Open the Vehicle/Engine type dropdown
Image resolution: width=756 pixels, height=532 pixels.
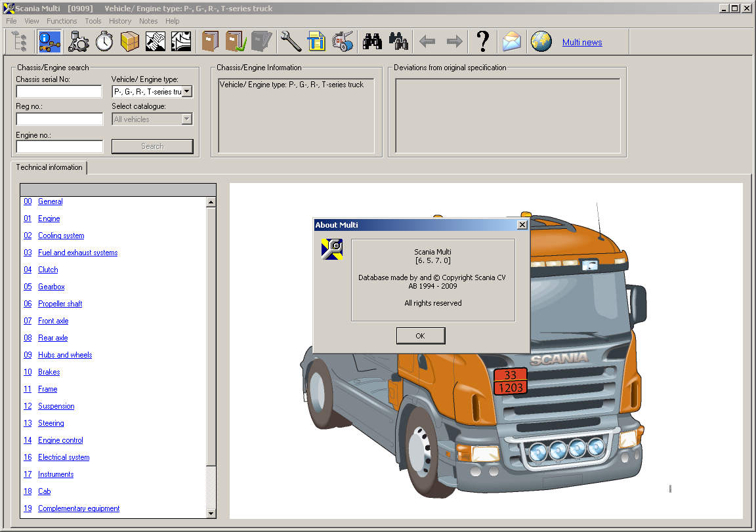186,92
